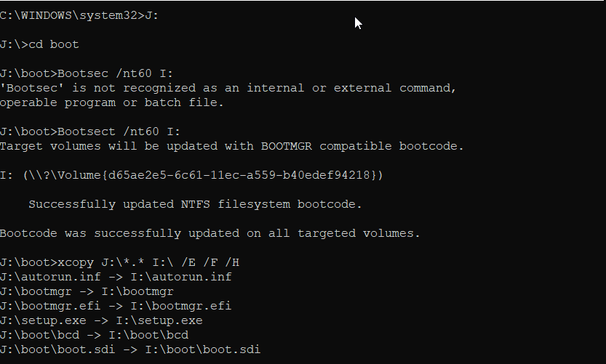The width and height of the screenshot is (606, 364).
Task: Click the 'Bootsec' is not recognized error line
Action: click(x=228, y=88)
